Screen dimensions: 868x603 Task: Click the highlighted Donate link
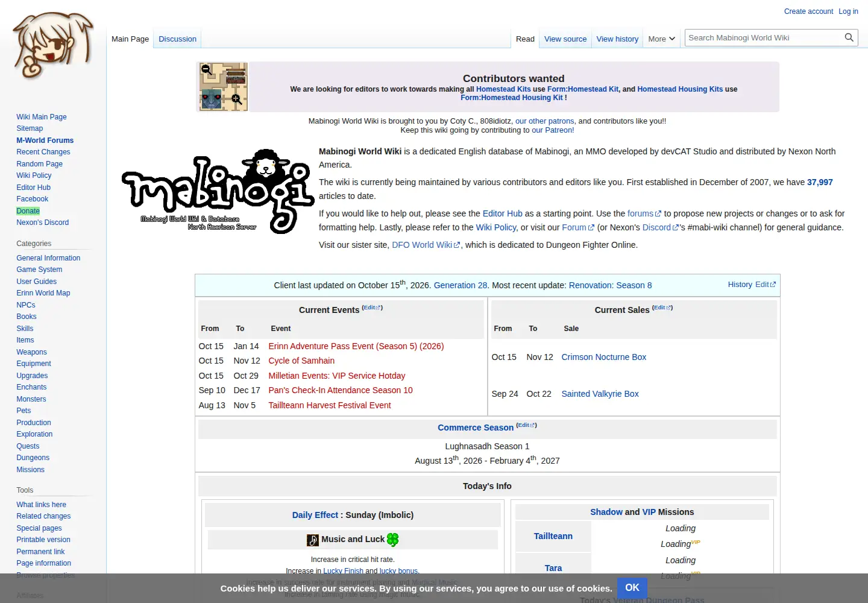pos(28,211)
